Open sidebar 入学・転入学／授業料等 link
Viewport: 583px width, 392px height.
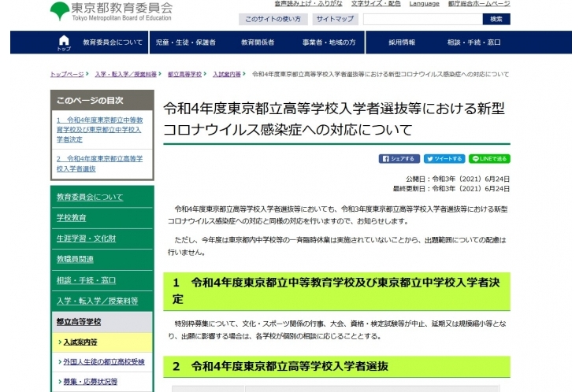click(97, 301)
